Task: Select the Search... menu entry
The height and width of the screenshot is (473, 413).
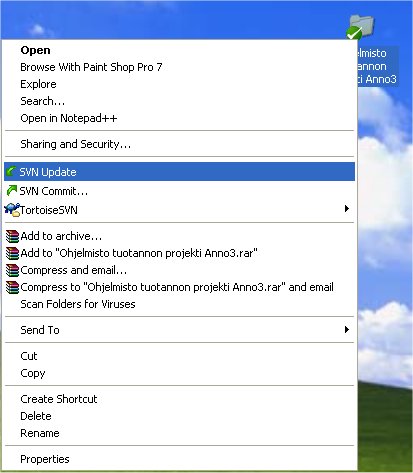Action: tap(179, 101)
